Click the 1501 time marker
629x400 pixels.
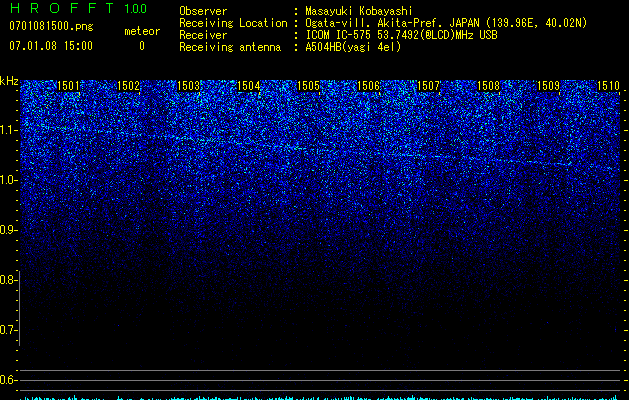[69, 86]
